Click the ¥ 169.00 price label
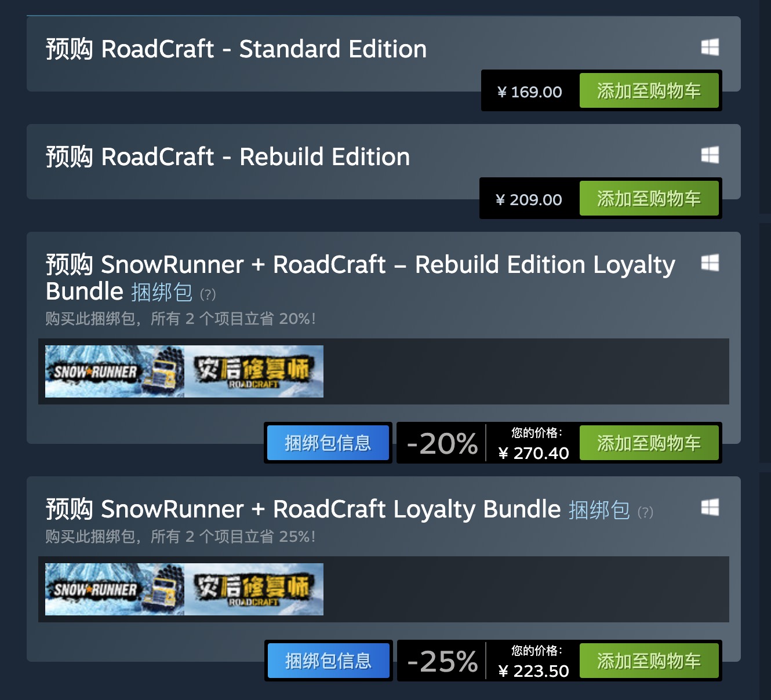The image size is (771, 700). 530,92
